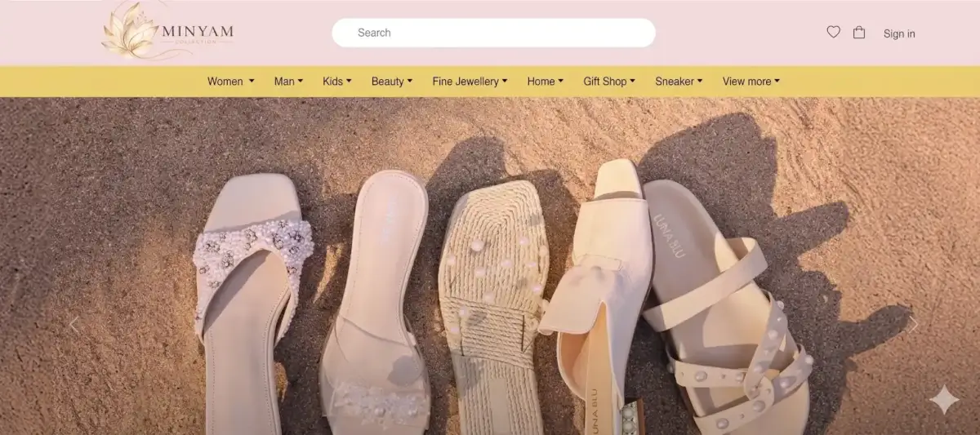
Task: Expand the View more dropdown menu
Action: coord(751,81)
